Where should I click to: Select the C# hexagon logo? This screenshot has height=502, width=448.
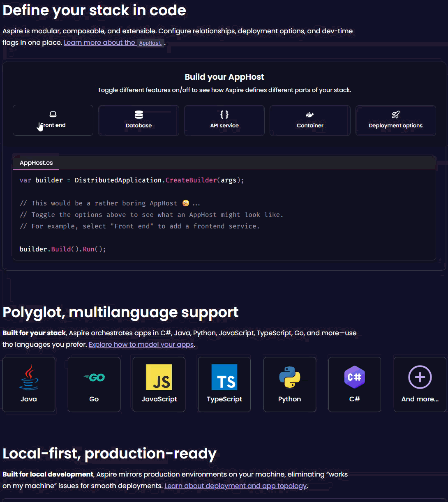354,377
